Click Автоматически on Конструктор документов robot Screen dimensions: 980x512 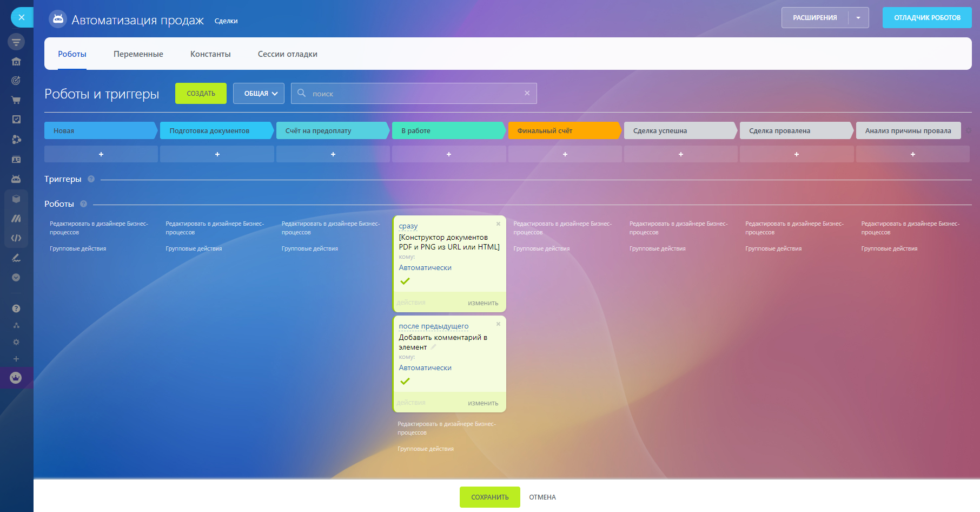click(x=425, y=268)
